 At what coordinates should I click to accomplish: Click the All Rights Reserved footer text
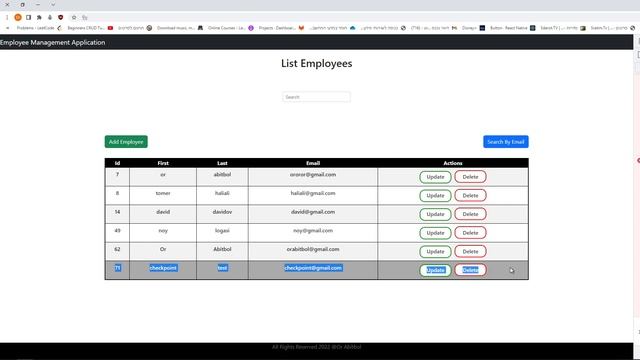click(x=316, y=347)
